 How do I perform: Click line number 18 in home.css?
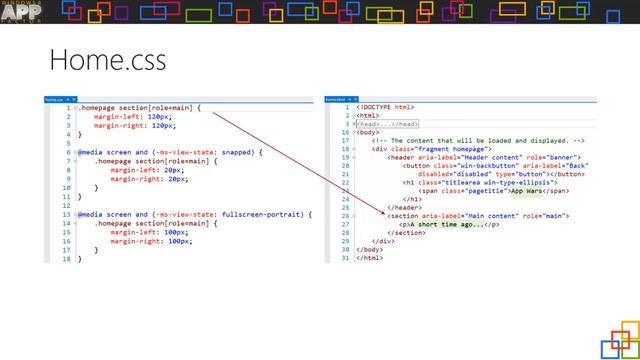[67, 259]
